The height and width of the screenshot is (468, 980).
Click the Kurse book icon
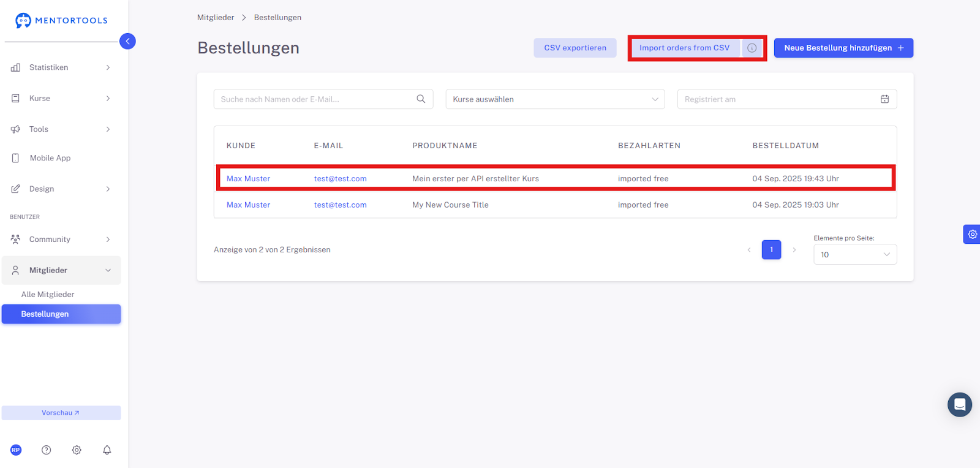[15, 98]
